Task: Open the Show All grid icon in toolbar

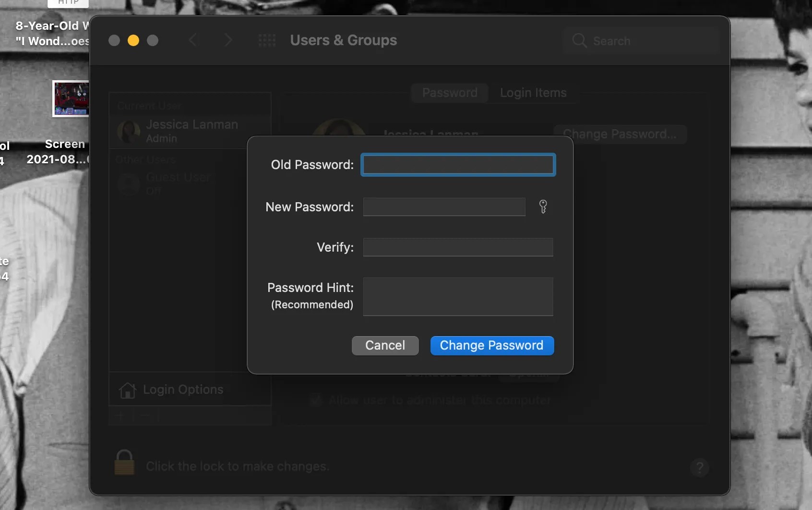Action: pyautogui.click(x=267, y=40)
